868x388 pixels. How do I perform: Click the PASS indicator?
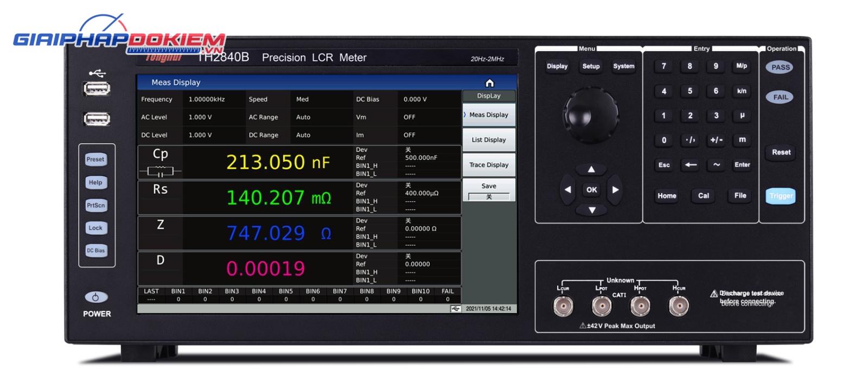pos(780,67)
